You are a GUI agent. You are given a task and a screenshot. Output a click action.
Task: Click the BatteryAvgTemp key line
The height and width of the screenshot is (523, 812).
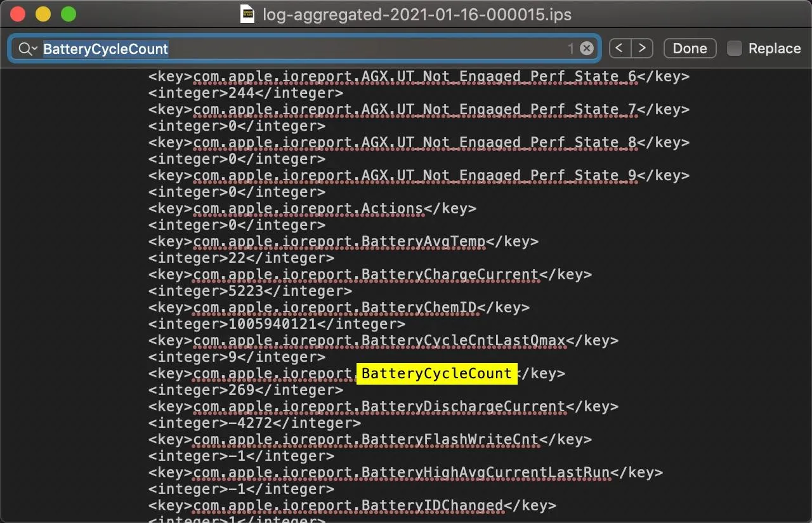point(343,242)
